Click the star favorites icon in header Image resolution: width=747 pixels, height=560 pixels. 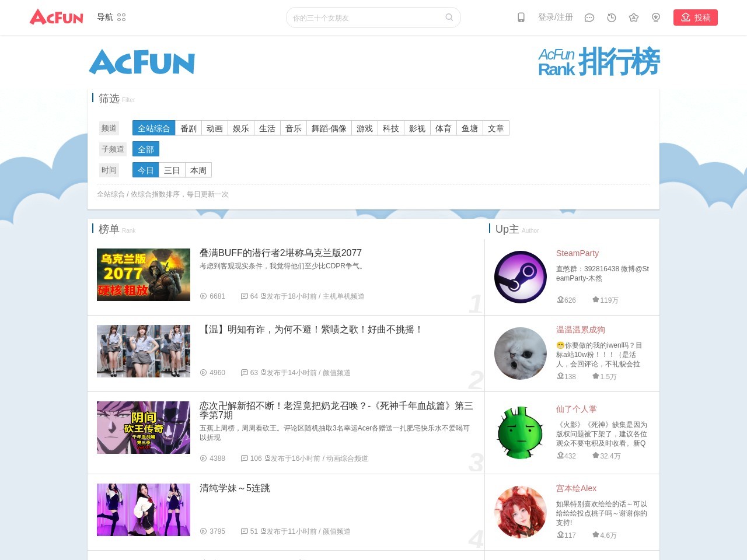634,17
